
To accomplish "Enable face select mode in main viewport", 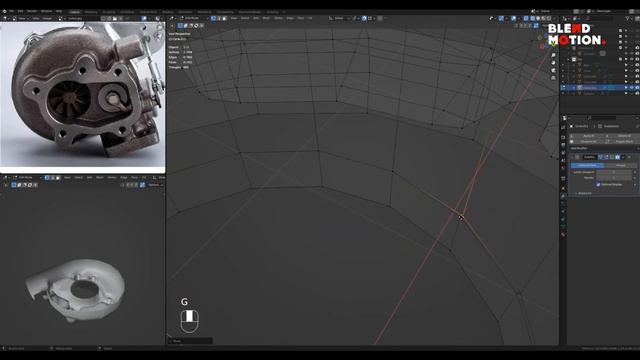I will point(224,18).
